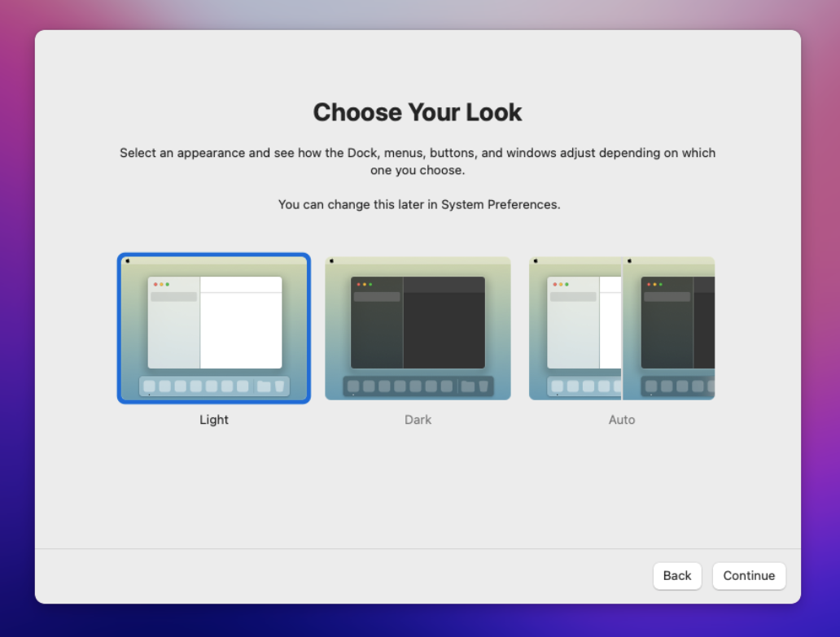Click the Dark label text
This screenshot has width=840, height=637.
pos(418,420)
